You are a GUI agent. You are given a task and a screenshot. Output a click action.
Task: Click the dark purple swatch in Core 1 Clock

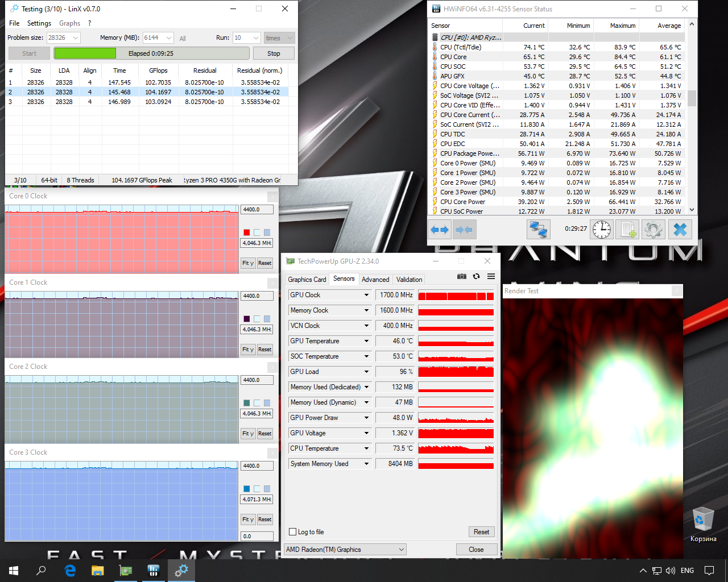247,319
